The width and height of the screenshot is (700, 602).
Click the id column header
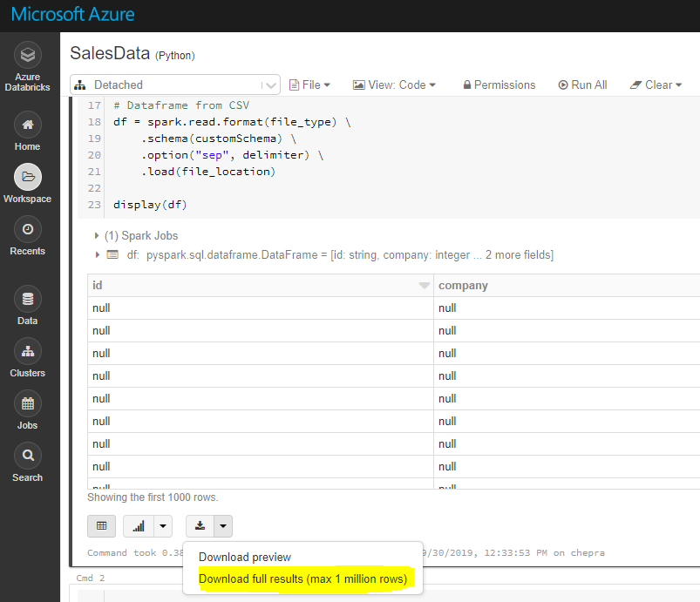[x=261, y=286]
